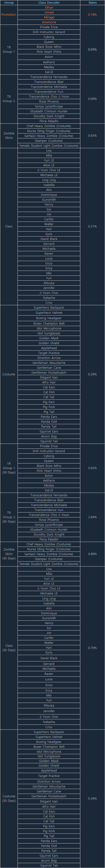Click the Mirage promotion entry
This screenshot has width=105, height=868.
(49, 17)
